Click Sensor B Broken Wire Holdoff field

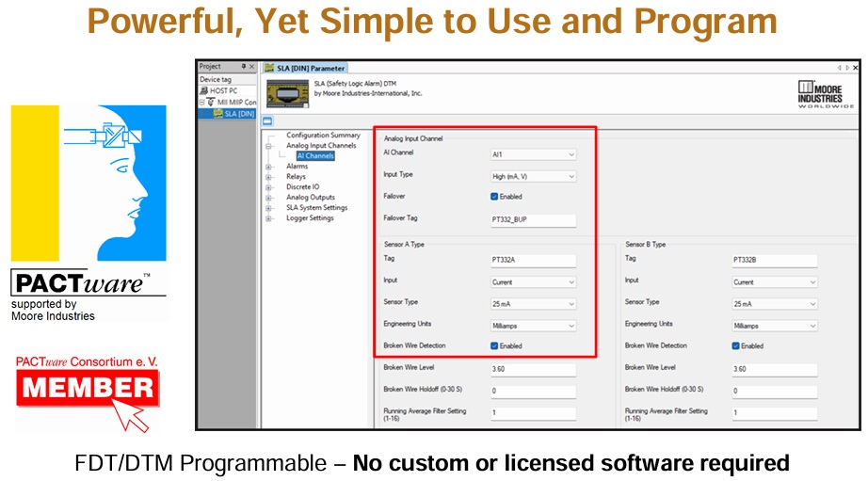[x=775, y=392]
